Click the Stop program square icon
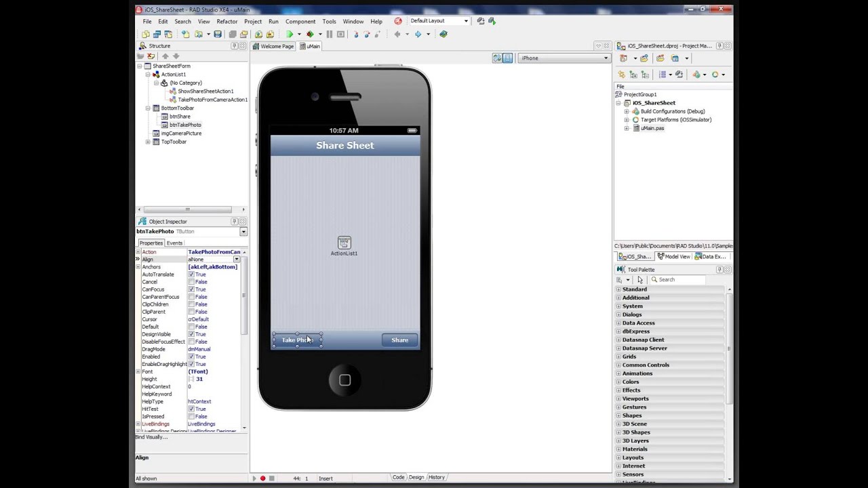Viewport: 868px width, 488px height. click(340, 34)
